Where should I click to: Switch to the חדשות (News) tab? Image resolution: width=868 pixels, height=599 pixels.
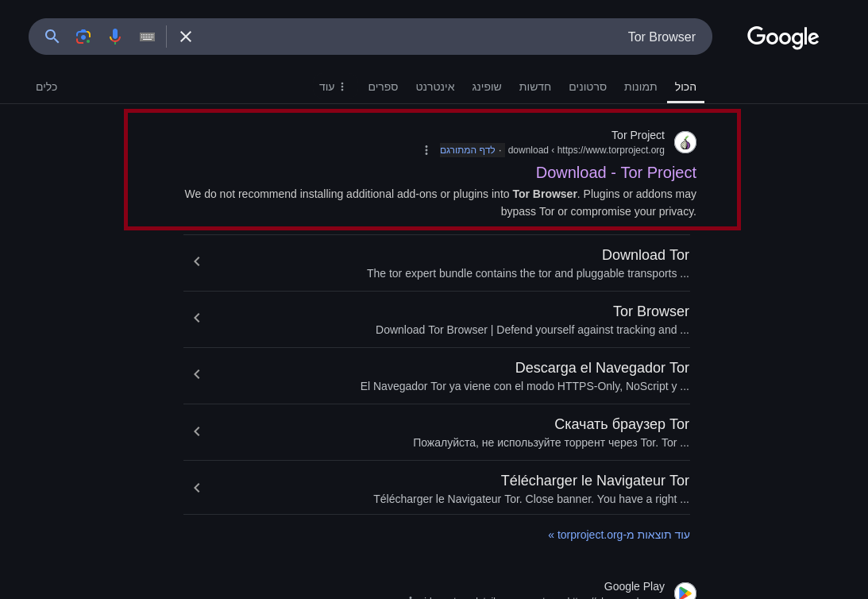534,87
